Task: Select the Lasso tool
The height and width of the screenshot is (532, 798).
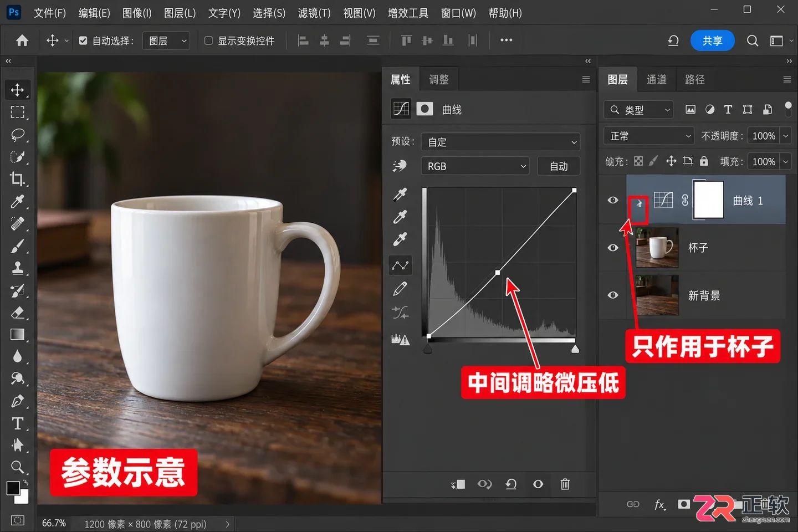Action: pyautogui.click(x=17, y=135)
